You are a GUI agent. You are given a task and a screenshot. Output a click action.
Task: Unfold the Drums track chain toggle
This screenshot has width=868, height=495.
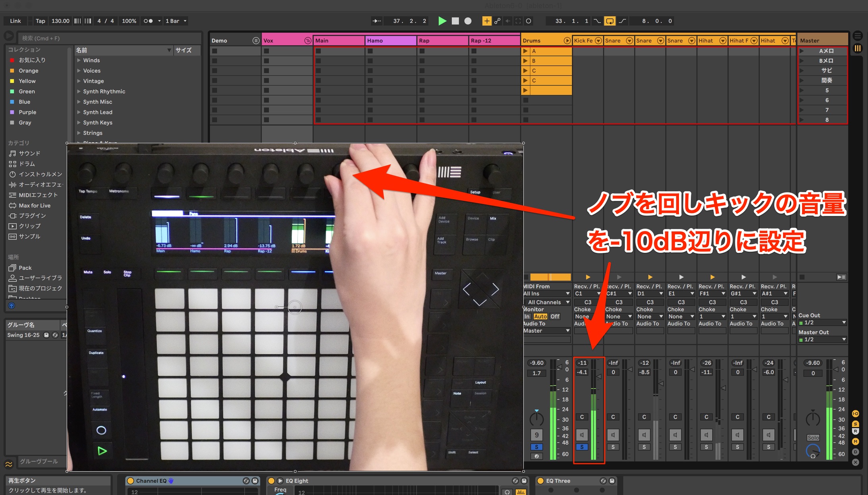(x=567, y=40)
